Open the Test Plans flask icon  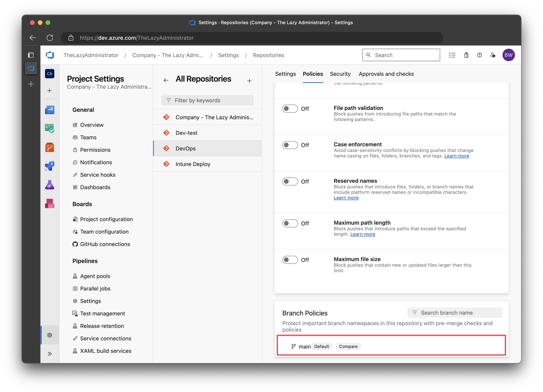tap(49, 185)
